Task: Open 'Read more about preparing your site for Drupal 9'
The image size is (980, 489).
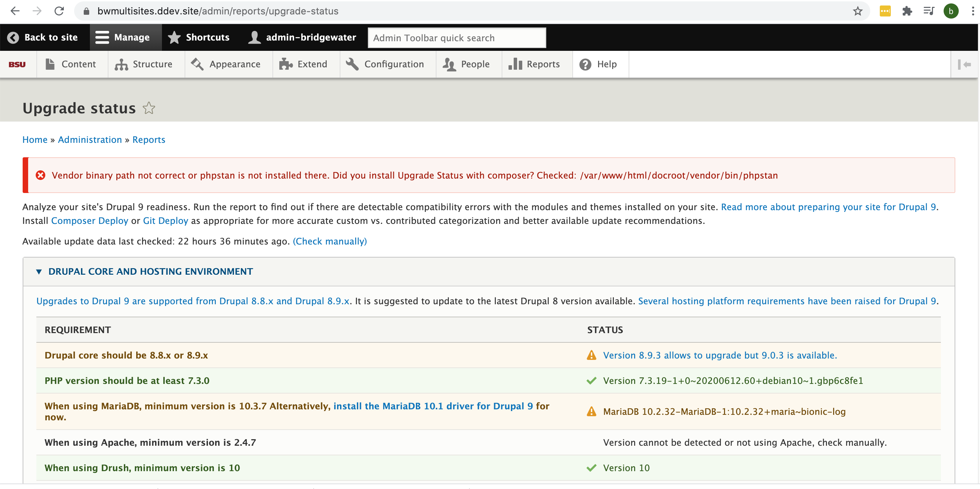Action: 829,207
